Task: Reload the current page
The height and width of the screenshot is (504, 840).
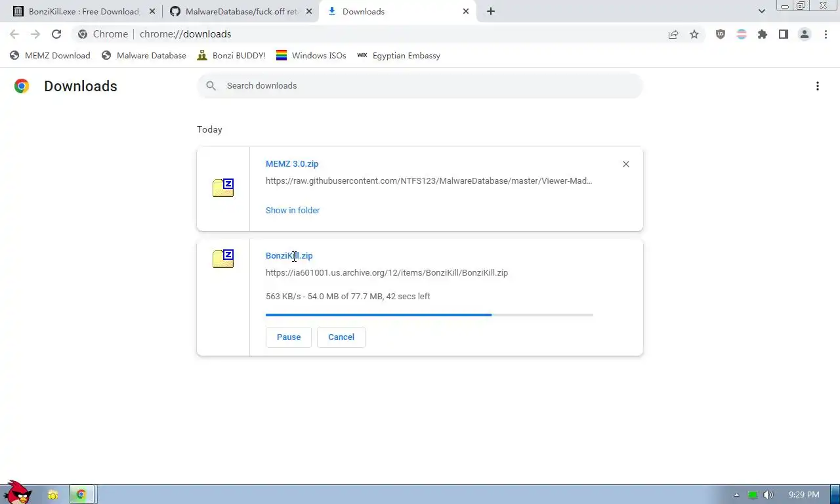Action: point(56,34)
